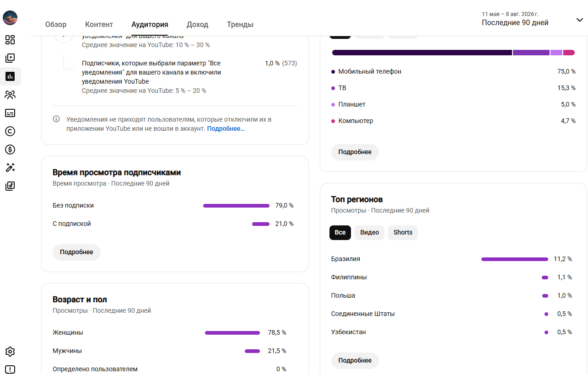Open the Audio library sidebar icon
The width and height of the screenshot is (588, 374).
(10, 186)
